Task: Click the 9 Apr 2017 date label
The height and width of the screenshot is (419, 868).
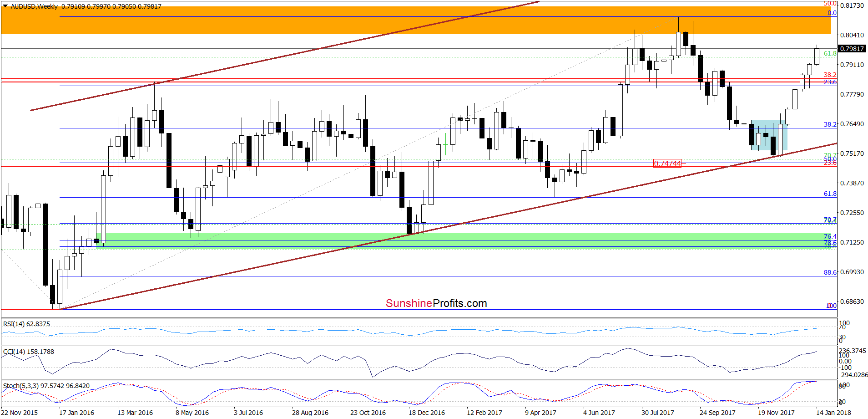Action: tap(540, 413)
